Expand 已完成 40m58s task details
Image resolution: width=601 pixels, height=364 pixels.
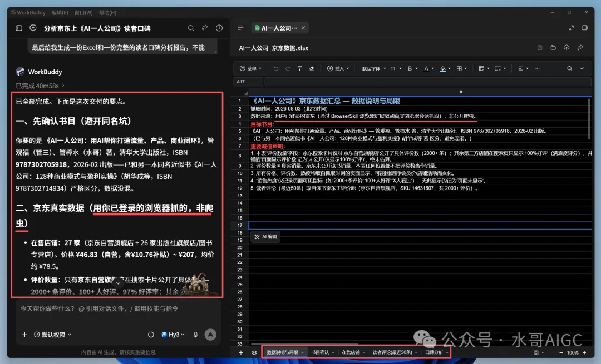point(40,86)
